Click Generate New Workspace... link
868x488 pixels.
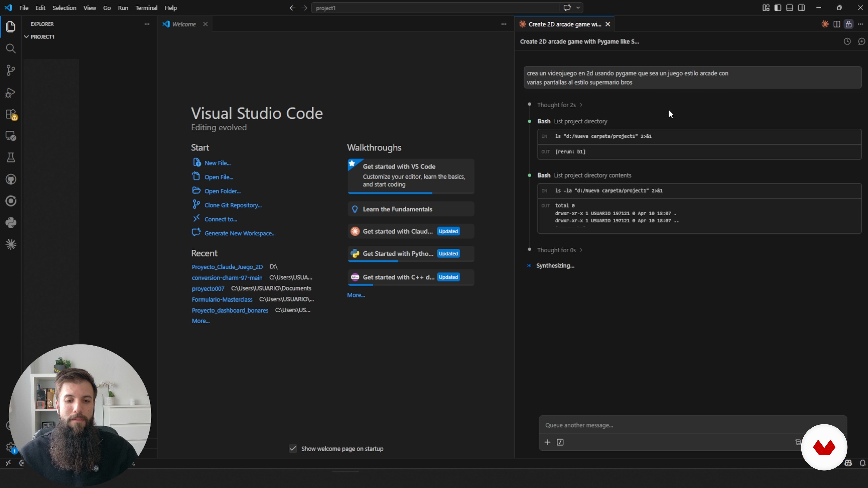(240, 233)
